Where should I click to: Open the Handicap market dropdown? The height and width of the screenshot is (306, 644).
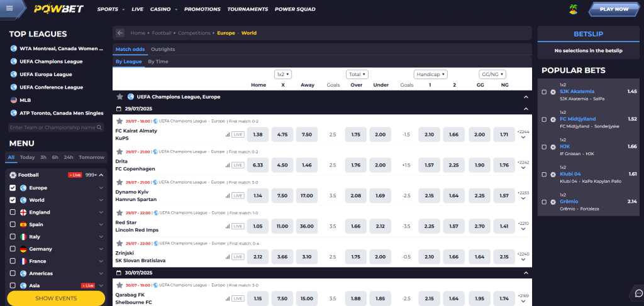click(430, 74)
